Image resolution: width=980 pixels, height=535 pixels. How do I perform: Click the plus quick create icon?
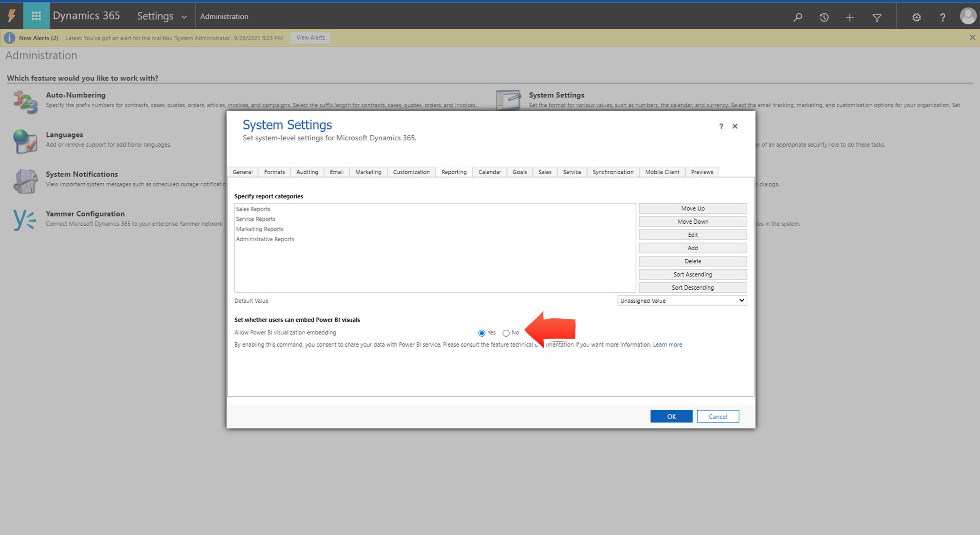click(x=850, y=17)
